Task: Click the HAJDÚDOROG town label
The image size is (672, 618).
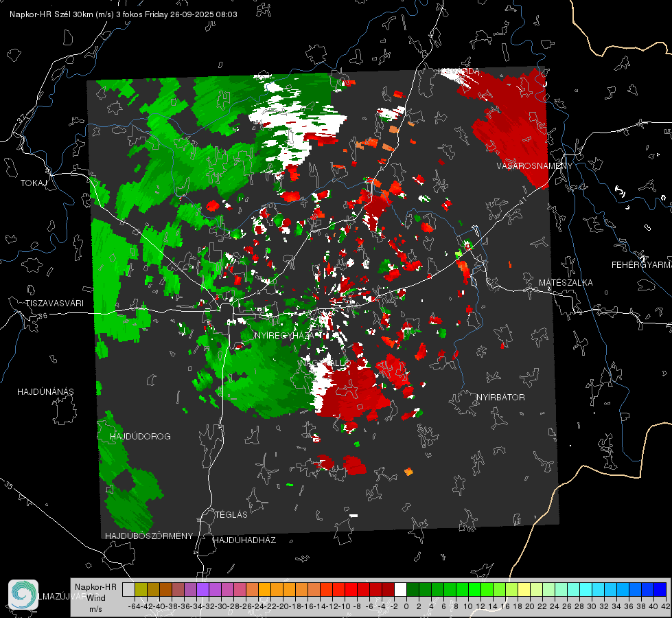Action: (x=140, y=437)
